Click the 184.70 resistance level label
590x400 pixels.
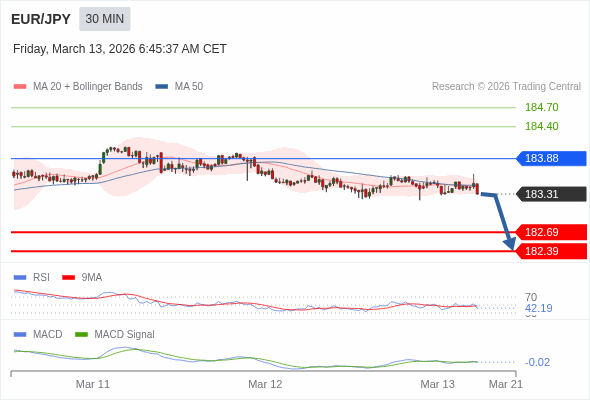pos(541,107)
